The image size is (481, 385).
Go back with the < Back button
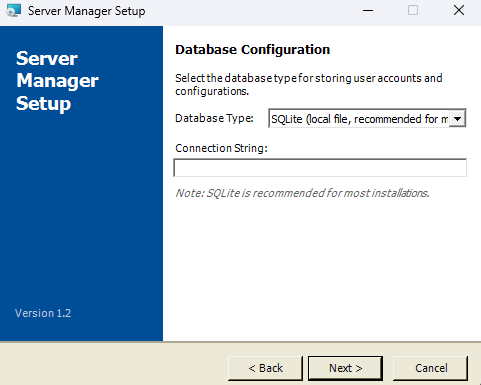(x=265, y=368)
